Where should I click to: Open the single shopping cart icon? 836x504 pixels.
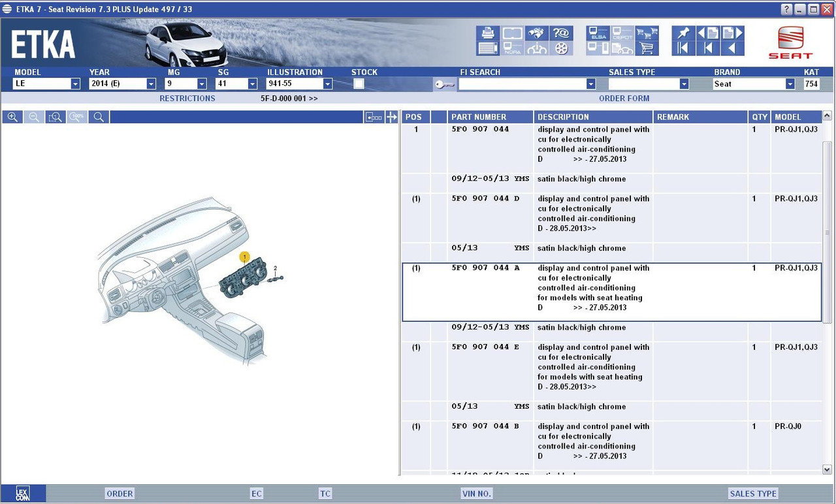click(647, 48)
